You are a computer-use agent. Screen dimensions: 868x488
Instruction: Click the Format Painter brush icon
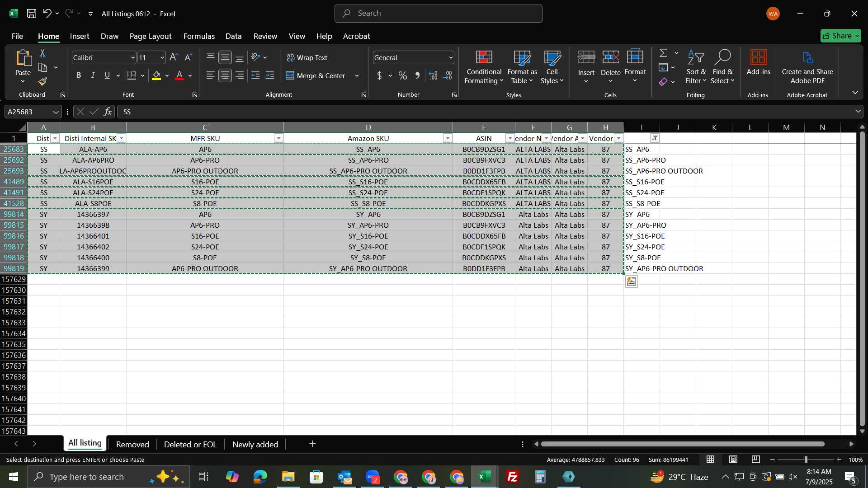click(42, 81)
